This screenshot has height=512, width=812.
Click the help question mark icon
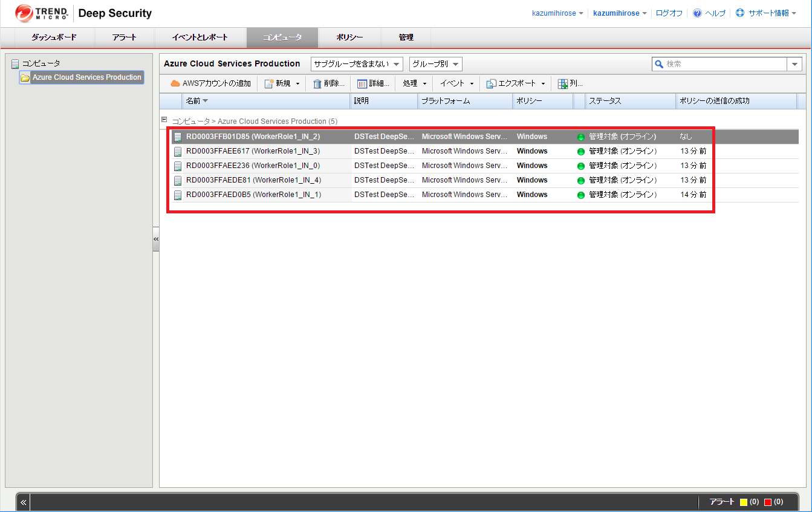[x=697, y=13]
